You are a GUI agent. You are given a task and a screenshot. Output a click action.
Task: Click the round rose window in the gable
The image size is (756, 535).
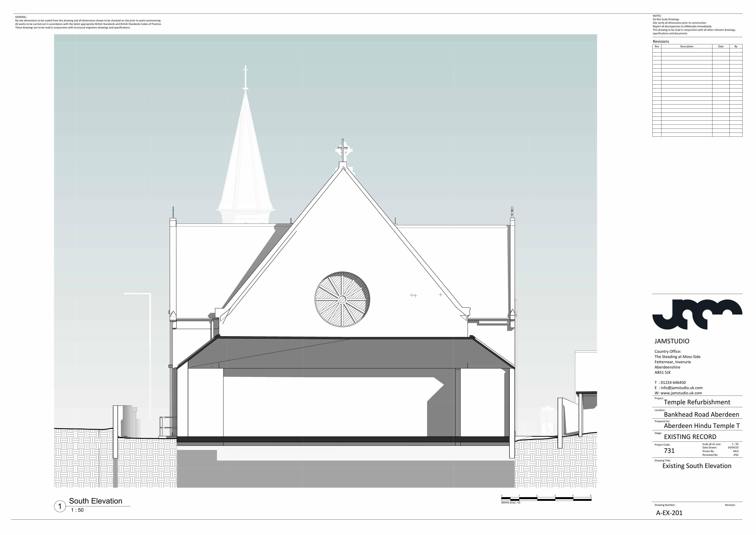(x=342, y=299)
